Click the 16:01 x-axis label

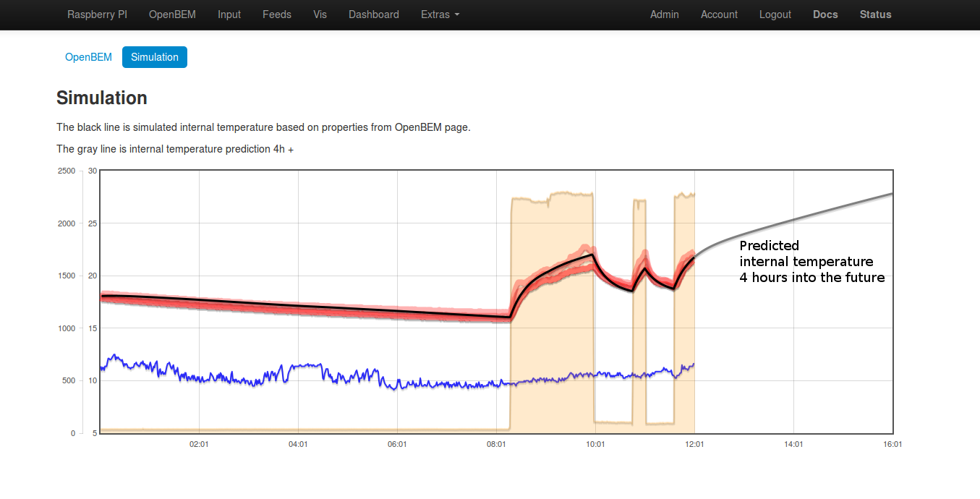[x=892, y=445]
